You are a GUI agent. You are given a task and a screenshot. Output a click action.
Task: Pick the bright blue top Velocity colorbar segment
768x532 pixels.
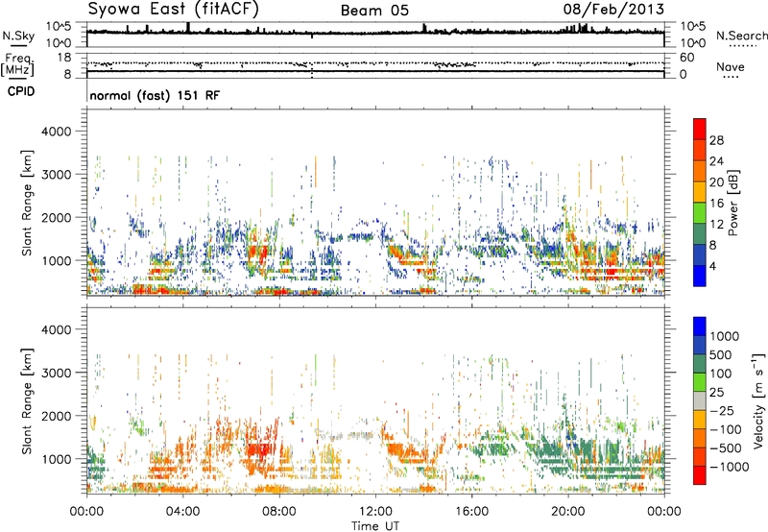pos(700,326)
